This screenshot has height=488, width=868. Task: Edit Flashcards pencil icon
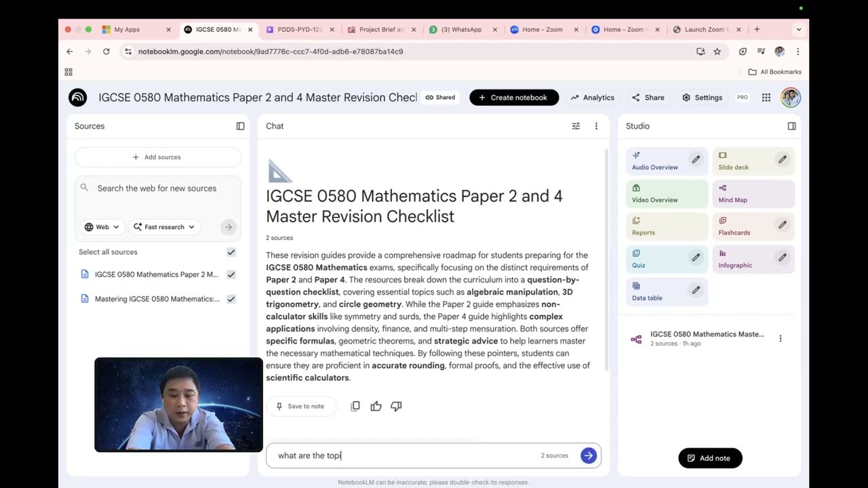(x=782, y=224)
